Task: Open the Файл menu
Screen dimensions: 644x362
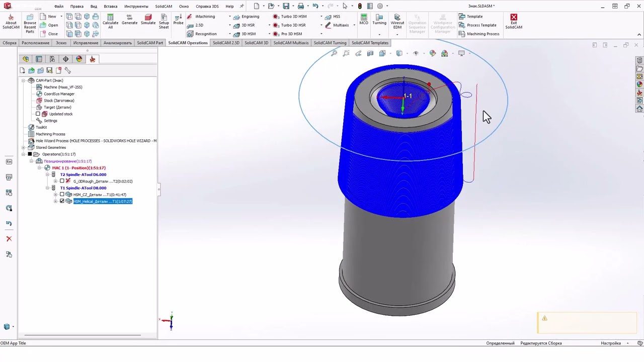Action: tap(59, 6)
